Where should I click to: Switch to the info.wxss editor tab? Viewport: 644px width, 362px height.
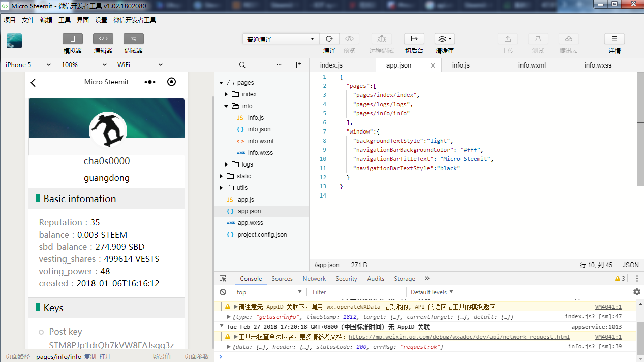(x=598, y=65)
